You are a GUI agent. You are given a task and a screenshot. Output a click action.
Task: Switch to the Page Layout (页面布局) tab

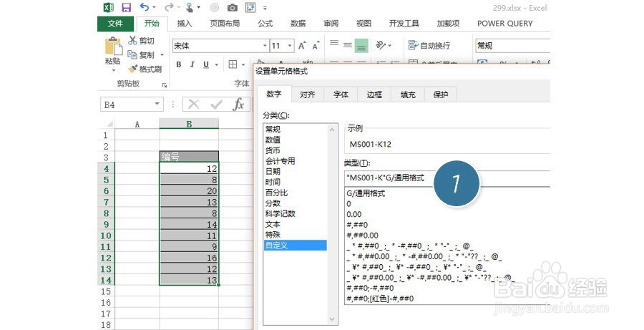click(225, 24)
